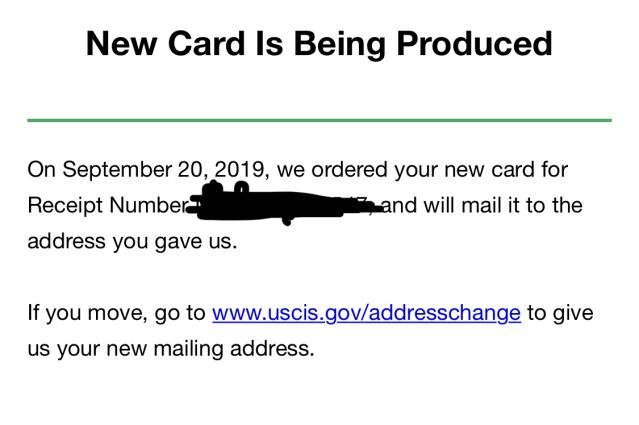This screenshot has height=425, width=639.
Task: Click the word 'Card' in the heading
Action: 206,44
